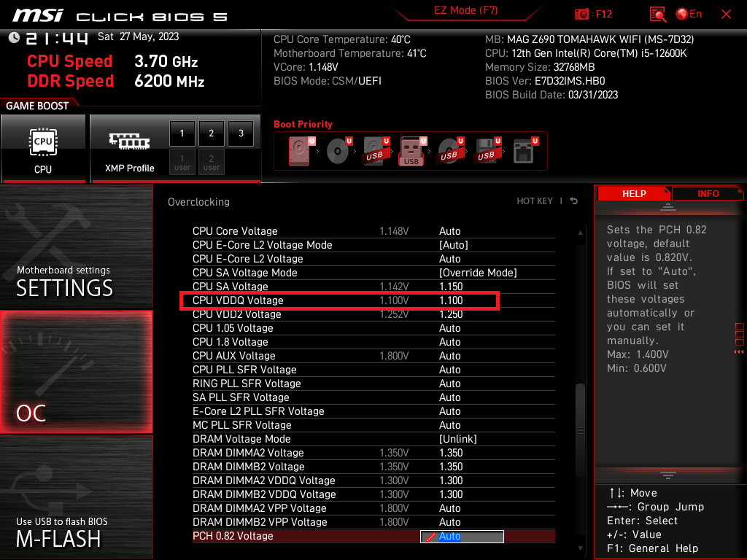Viewport: 747px width, 560px height.
Task: Switch to EZ Mode (F7)
Action: [x=465, y=10]
